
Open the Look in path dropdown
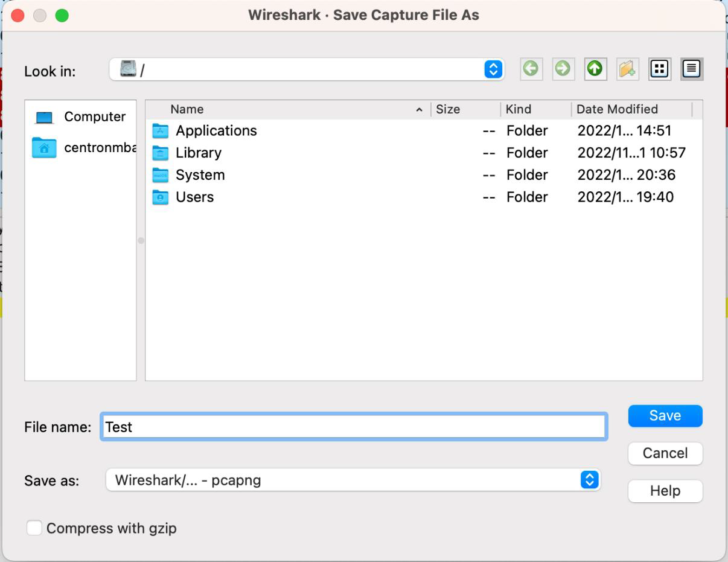pyautogui.click(x=493, y=69)
